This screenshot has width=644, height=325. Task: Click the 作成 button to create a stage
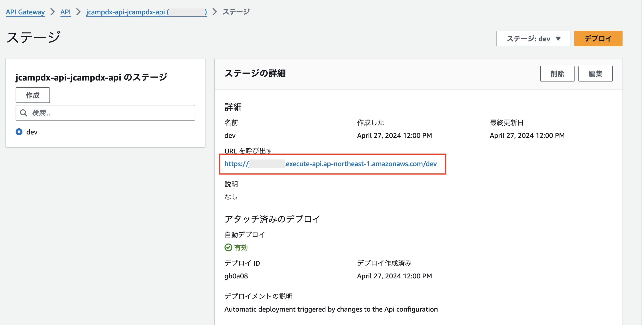pyautogui.click(x=32, y=95)
